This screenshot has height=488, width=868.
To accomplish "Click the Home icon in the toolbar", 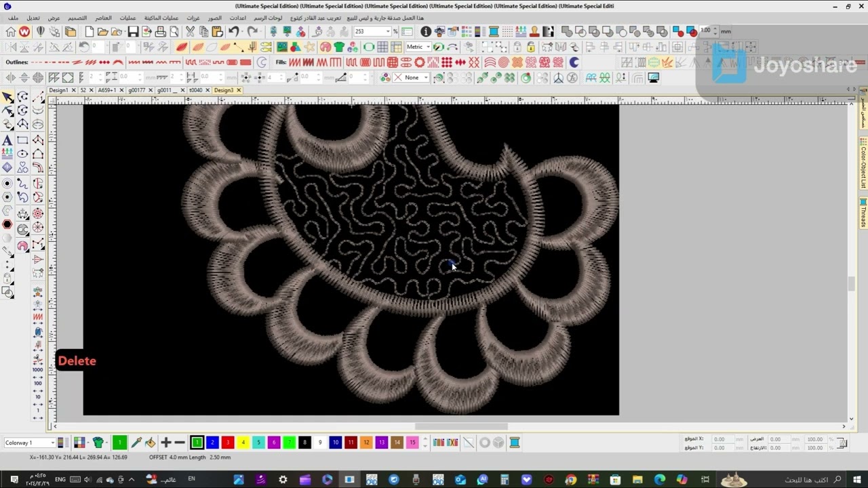I will [10, 32].
